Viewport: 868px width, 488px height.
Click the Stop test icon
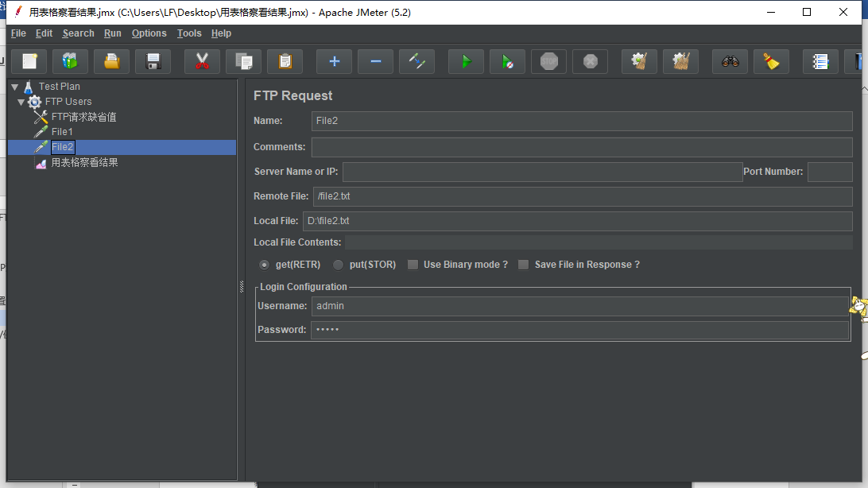(x=548, y=61)
